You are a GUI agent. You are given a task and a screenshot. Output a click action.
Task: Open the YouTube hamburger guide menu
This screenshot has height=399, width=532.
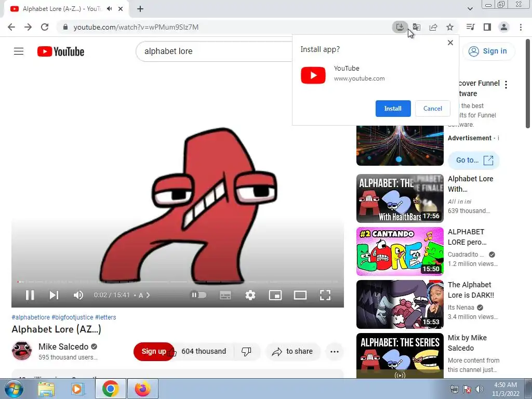pyautogui.click(x=19, y=51)
